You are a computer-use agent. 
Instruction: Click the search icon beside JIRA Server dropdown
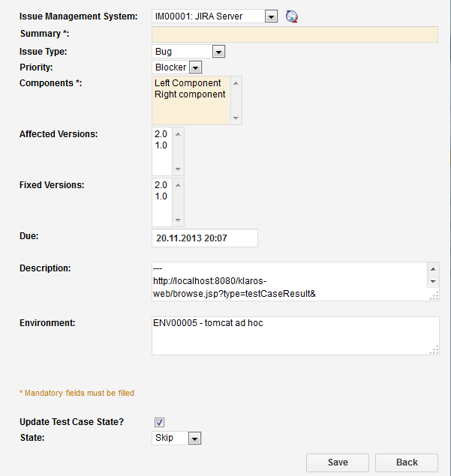tap(292, 16)
